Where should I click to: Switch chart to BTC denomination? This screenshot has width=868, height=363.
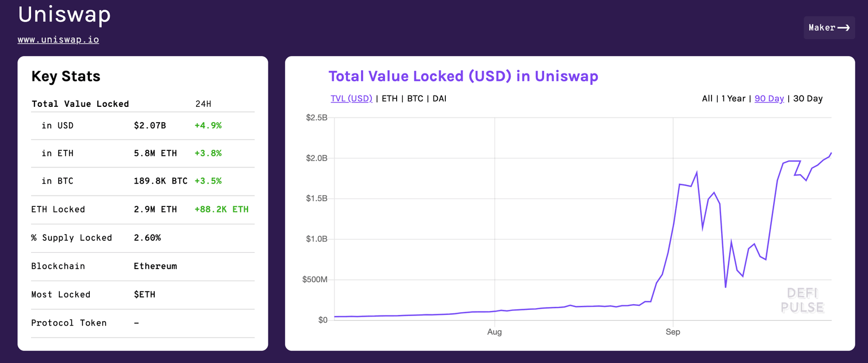coord(415,98)
